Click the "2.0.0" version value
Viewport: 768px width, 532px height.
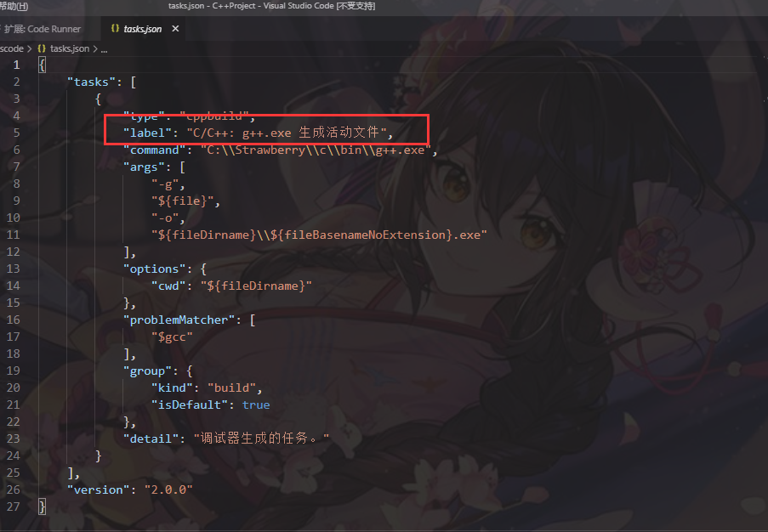click(x=168, y=490)
